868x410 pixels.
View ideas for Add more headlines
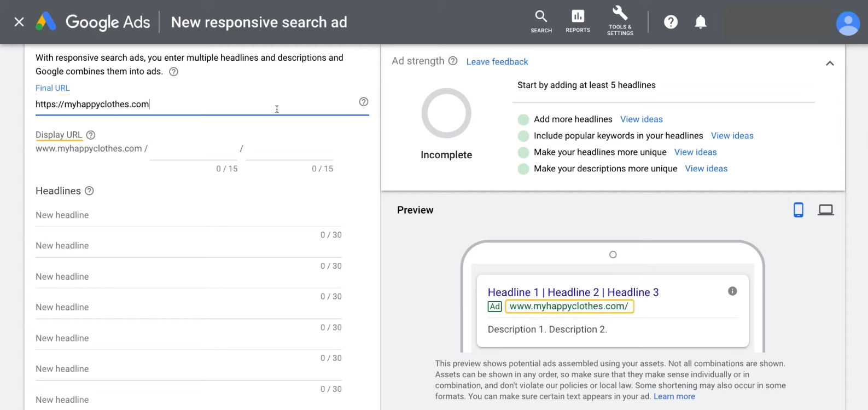tap(641, 119)
